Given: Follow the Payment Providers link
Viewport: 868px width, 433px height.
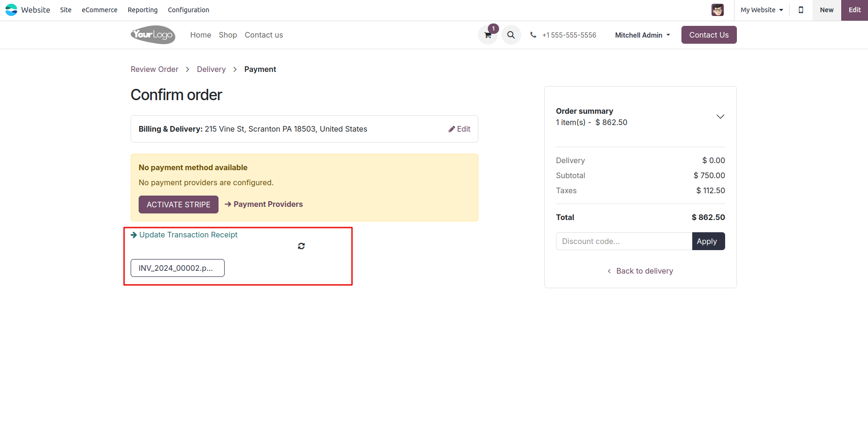Looking at the screenshot, I should click(x=268, y=204).
